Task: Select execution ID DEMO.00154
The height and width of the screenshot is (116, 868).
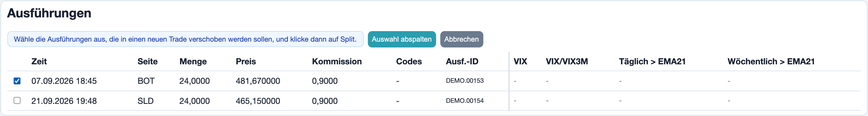Action: click(465, 101)
